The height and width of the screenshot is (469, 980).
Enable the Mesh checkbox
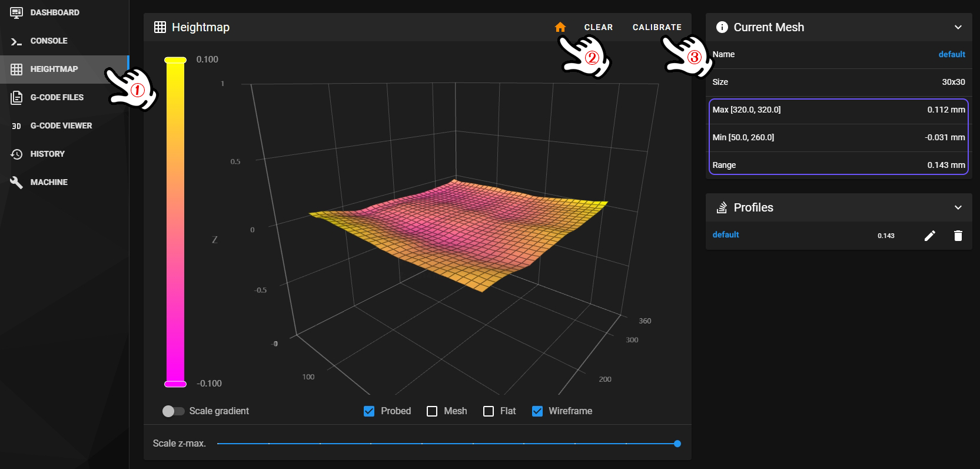(x=432, y=411)
